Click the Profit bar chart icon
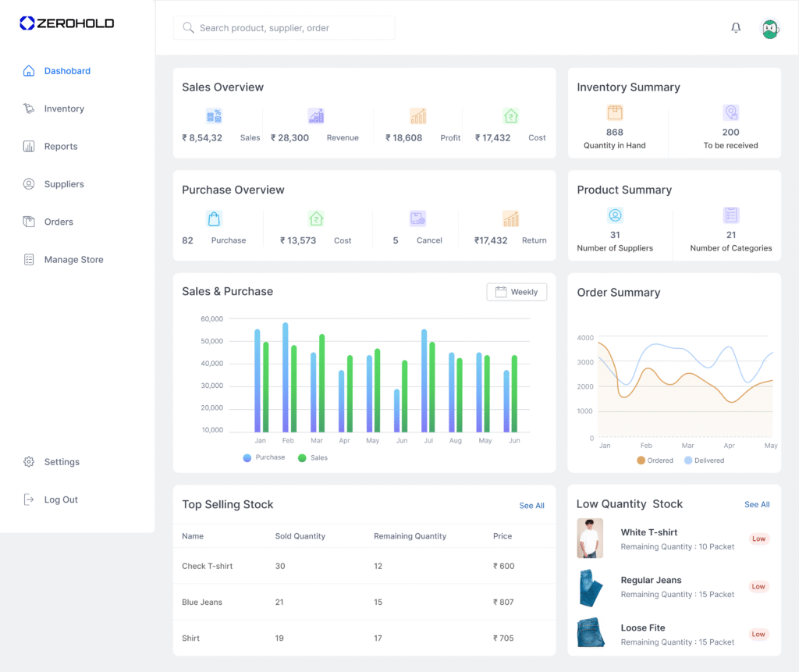The height and width of the screenshot is (672, 799). click(418, 116)
